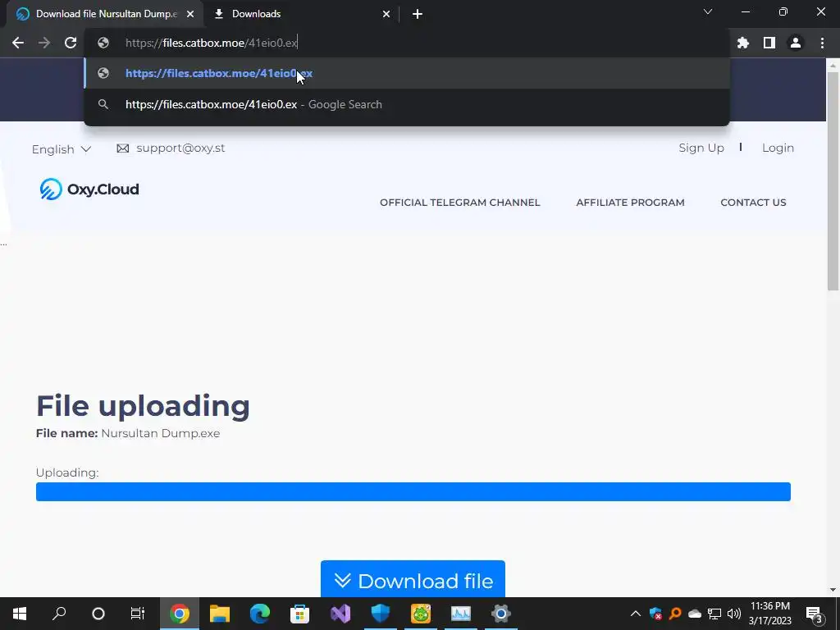Expand the tab search chevron

(x=708, y=11)
